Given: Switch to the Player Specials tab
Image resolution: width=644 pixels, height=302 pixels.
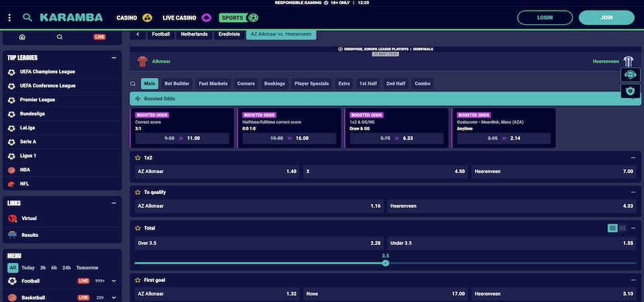Looking at the screenshot, I should [x=311, y=84].
